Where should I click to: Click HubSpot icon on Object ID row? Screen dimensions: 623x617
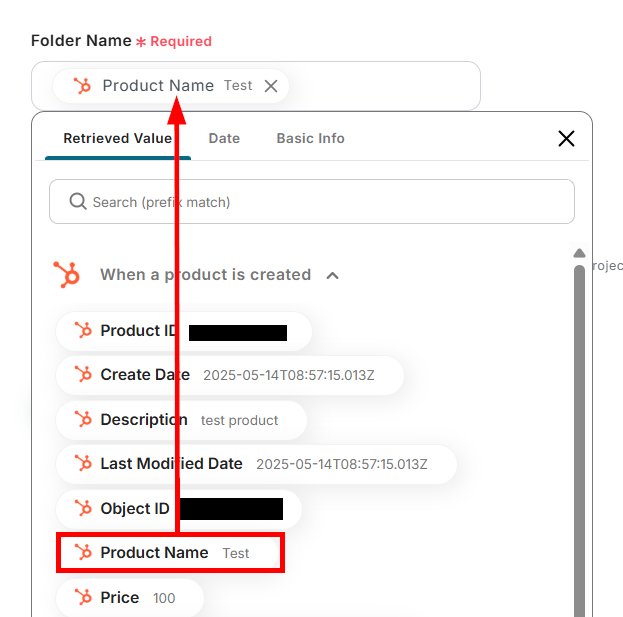(x=83, y=509)
